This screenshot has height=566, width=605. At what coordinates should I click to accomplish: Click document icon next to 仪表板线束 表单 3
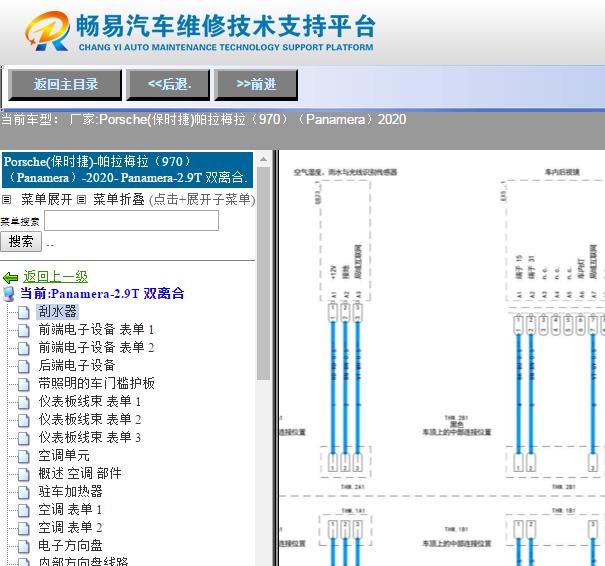pyautogui.click(x=24, y=438)
